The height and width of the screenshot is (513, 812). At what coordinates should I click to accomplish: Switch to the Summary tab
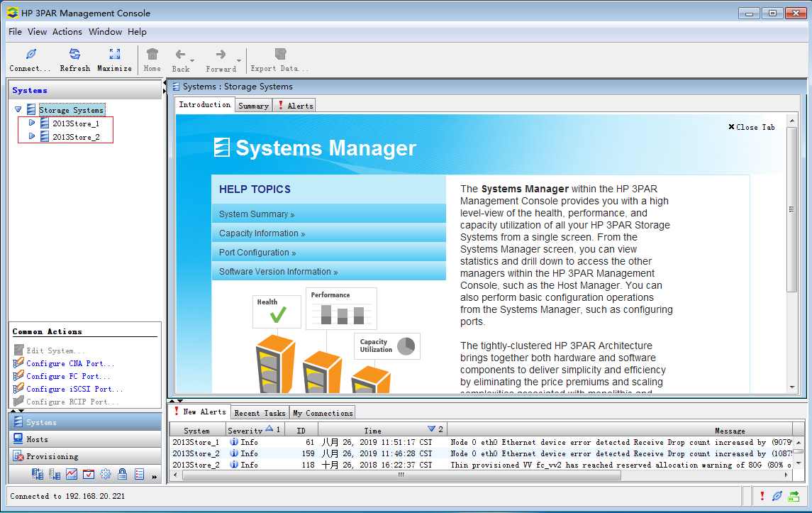click(x=253, y=106)
